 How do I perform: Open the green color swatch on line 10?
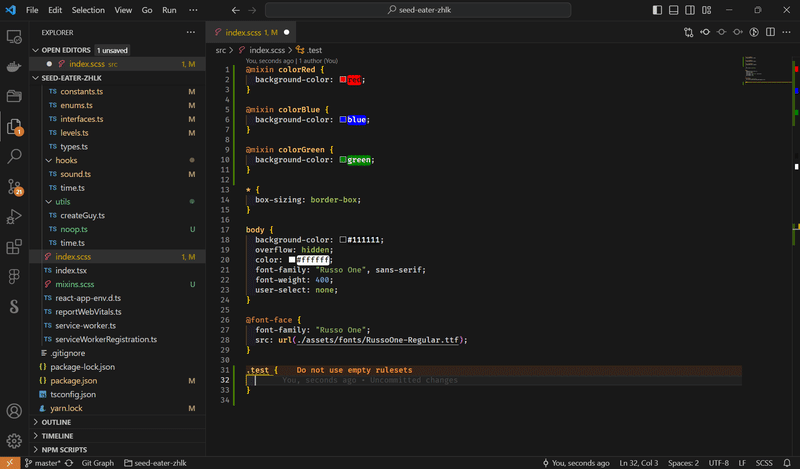pos(343,160)
